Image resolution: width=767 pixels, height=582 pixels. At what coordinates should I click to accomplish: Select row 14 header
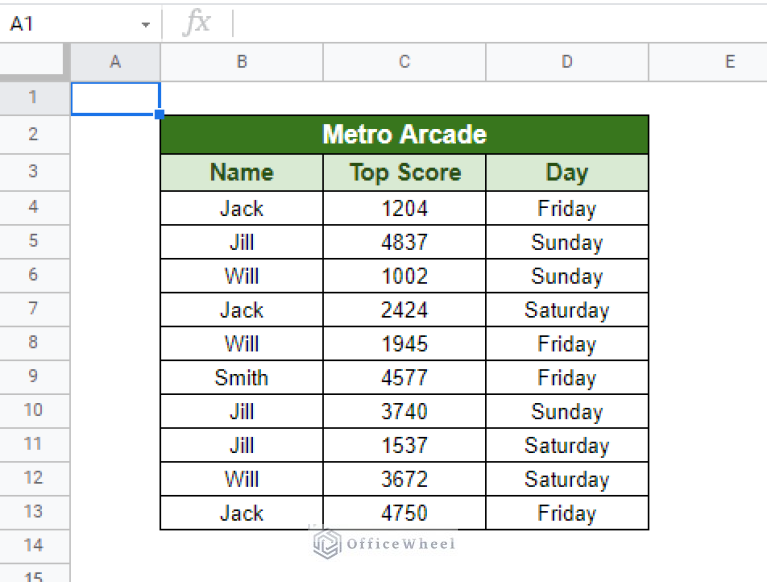35,546
